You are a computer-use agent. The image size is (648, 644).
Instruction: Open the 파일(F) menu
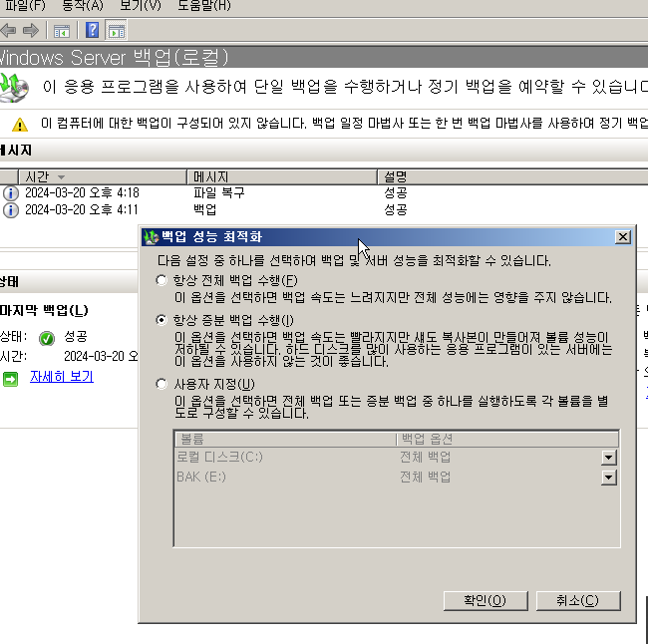[25, 6]
